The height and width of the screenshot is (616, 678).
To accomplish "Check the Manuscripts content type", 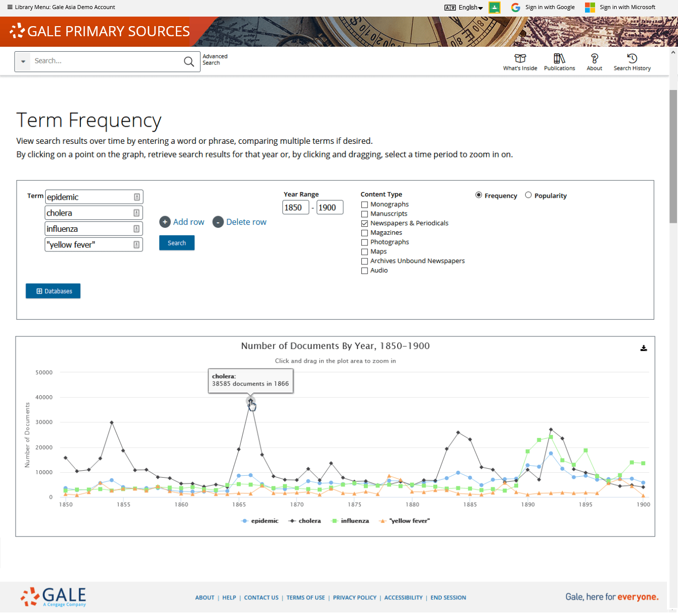I will [364, 214].
